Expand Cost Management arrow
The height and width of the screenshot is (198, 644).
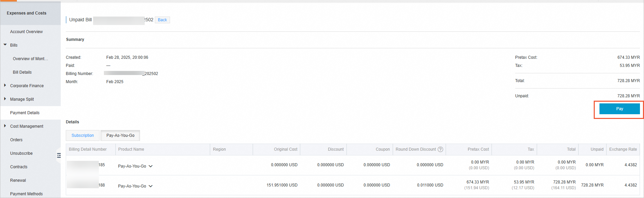5,126
